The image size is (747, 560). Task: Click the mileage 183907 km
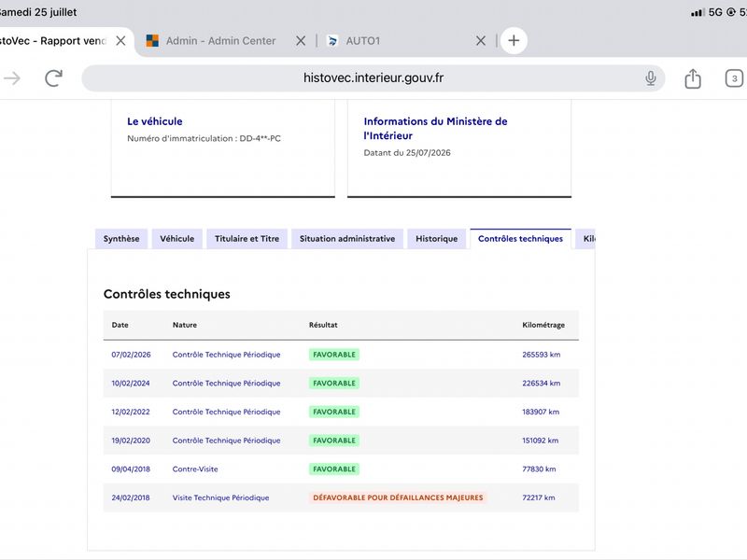(x=541, y=412)
